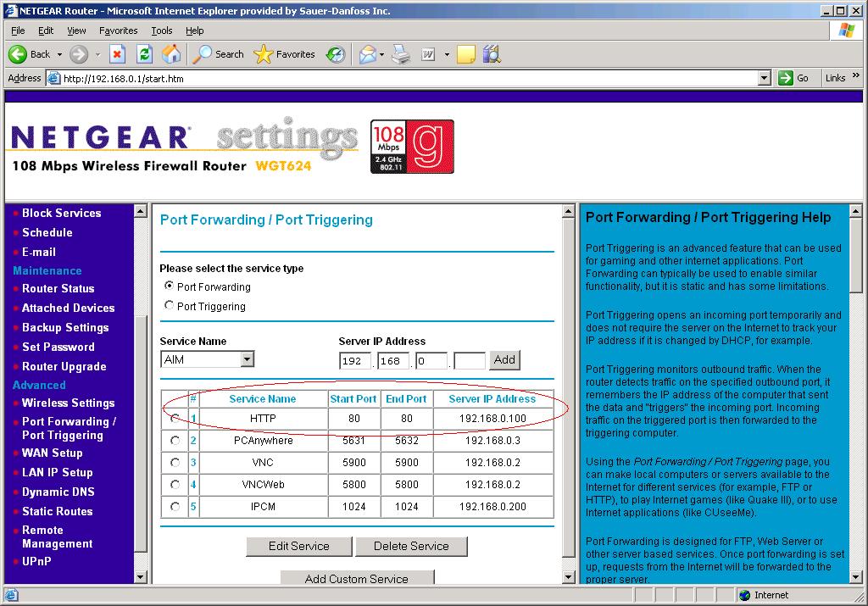The width and height of the screenshot is (868, 606).
Task: Open the Edit menu
Action: (46, 31)
